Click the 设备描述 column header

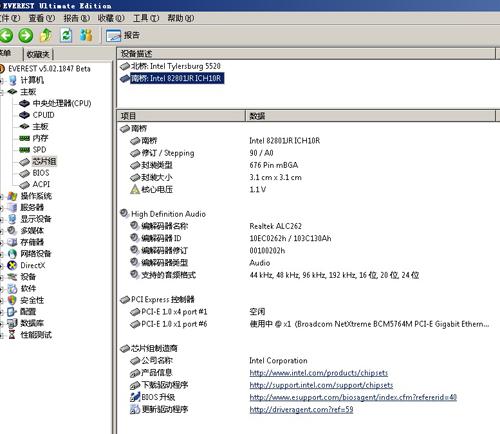(306, 54)
